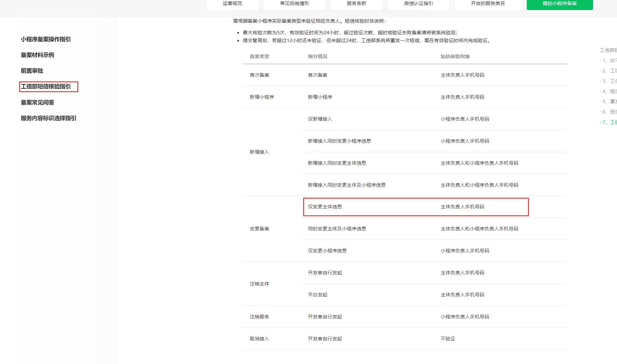Viewport: 617px width, 364px height.
Task: Click the 仅变更主体信息 table cell
Action: pos(325,207)
